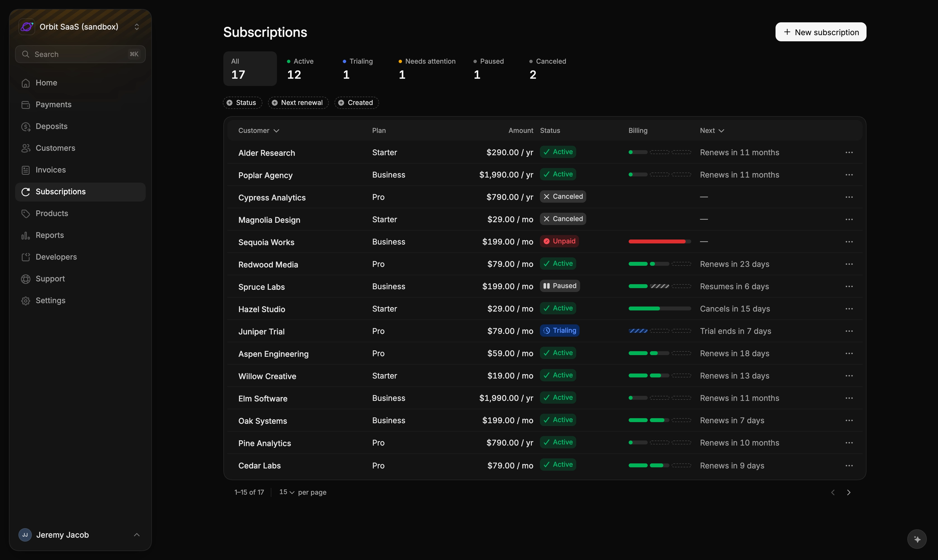Add a Created date filter
The height and width of the screenshot is (560, 938).
pyautogui.click(x=356, y=103)
